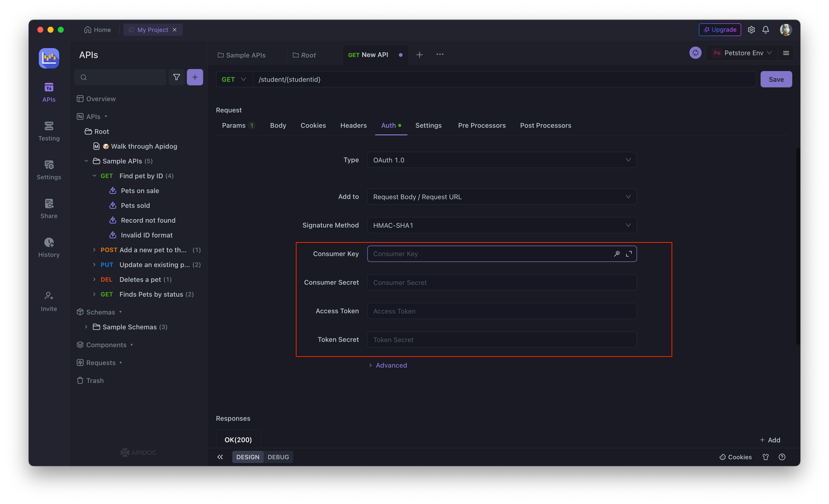This screenshot has height=504, width=829.
Task: Switch to Sample APIs tab
Action: pyautogui.click(x=242, y=55)
